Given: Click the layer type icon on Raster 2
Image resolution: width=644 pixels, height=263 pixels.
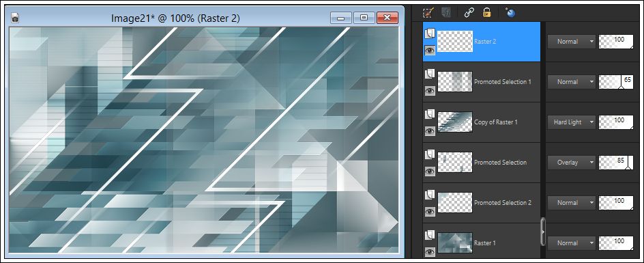Looking at the screenshot, I should [430, 33].
